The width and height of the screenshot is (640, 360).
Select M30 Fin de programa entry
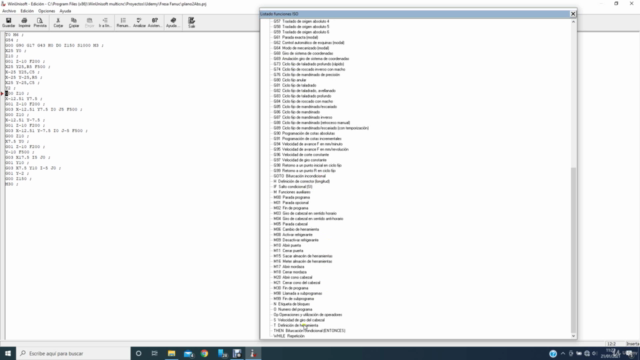(291, 288)
